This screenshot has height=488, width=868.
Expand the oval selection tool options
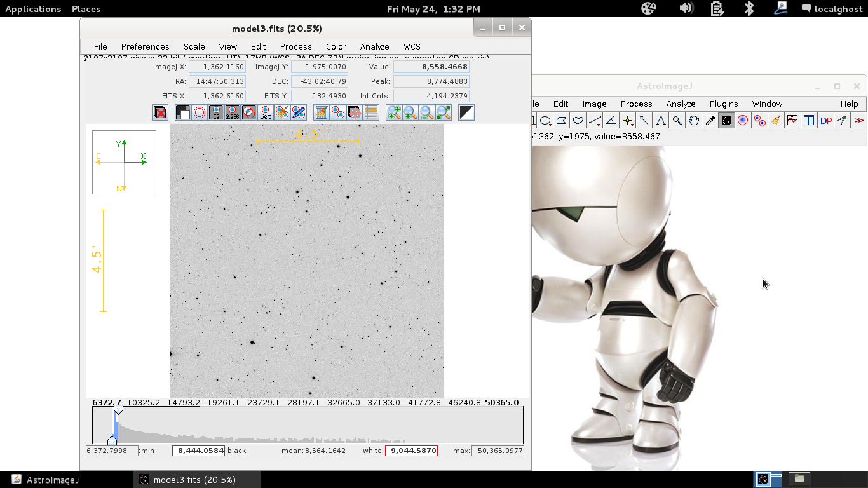click(x=546, y=121)
